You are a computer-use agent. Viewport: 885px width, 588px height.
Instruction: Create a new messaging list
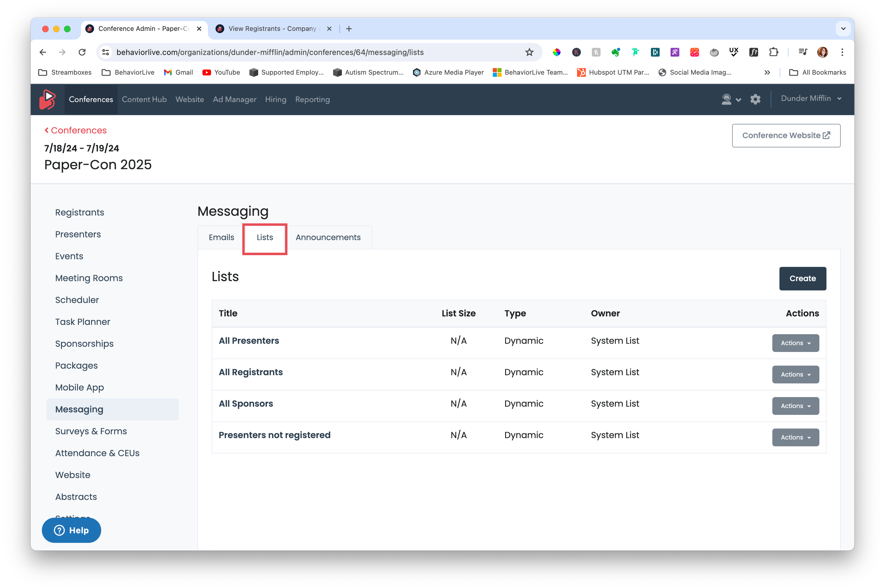click(x=802, y=279)
